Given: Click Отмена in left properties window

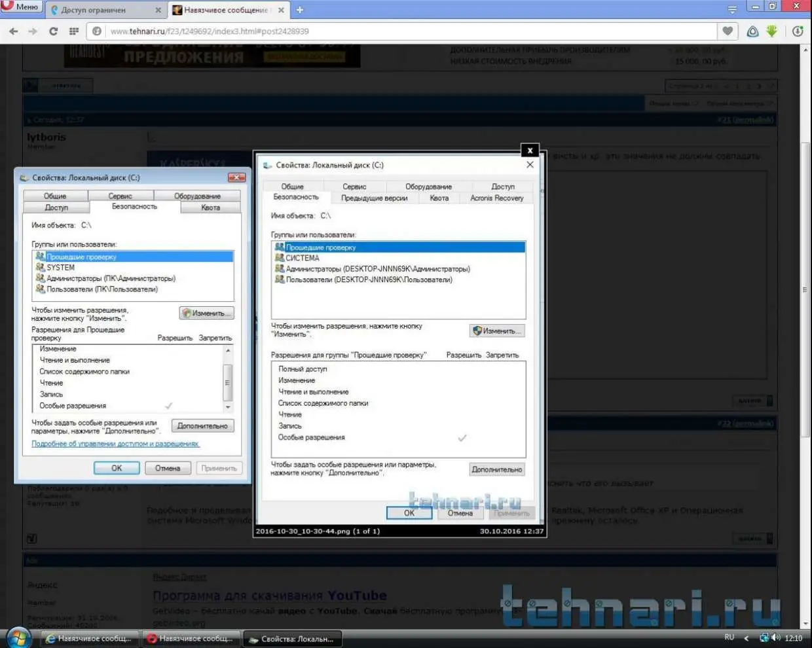Looking at the screenshot, I should tap(168, 468).
